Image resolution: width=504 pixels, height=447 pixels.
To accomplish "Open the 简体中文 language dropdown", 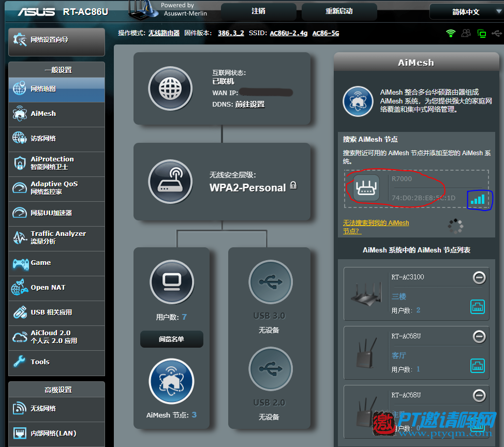I will [x=466, y=12].
